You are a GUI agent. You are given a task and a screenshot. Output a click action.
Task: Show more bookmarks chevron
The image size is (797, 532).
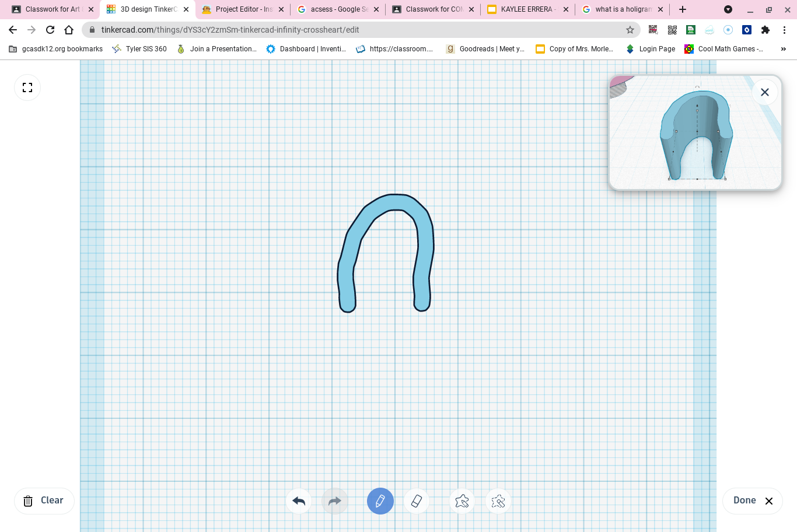pyautogui.click(x=783, y=49)
